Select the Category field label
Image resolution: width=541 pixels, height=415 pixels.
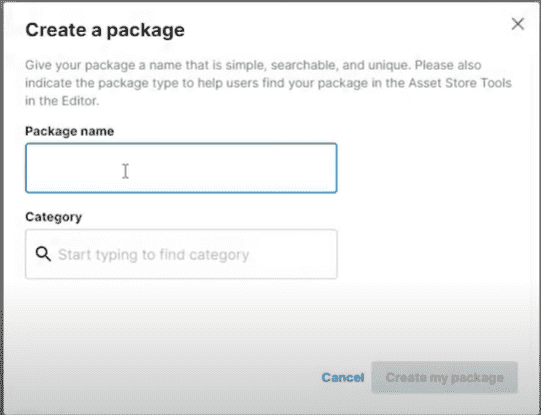pos(53,217)
